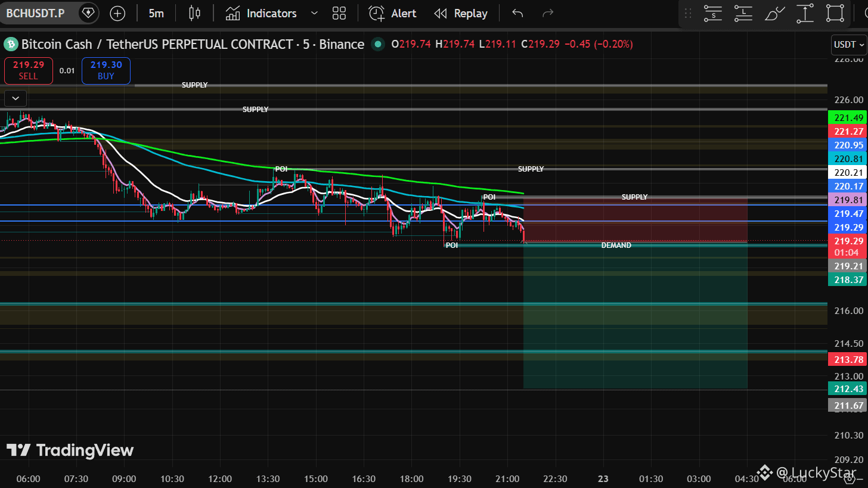Image resolution: width=868 pixels, height=488 pixels.
Task: Click the DEMAND zone label
Action: (x=616, y=245)
